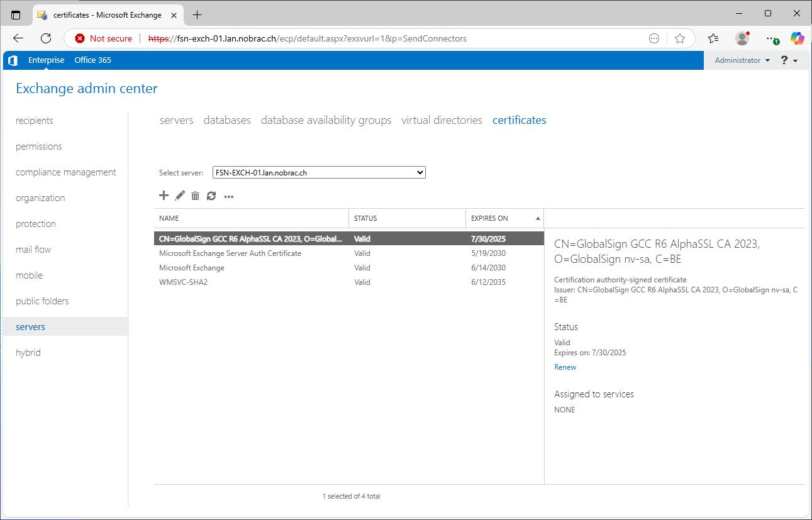Screen dimensions: 812x520
Task: Click the certificates browser tab title
Action: tap(108, 14)
